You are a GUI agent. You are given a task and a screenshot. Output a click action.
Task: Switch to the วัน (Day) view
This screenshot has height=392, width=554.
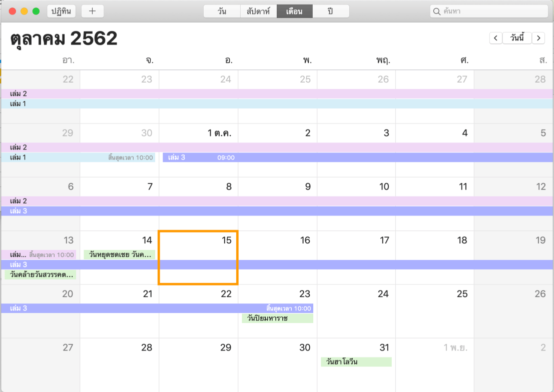click(x=221, y=10)
